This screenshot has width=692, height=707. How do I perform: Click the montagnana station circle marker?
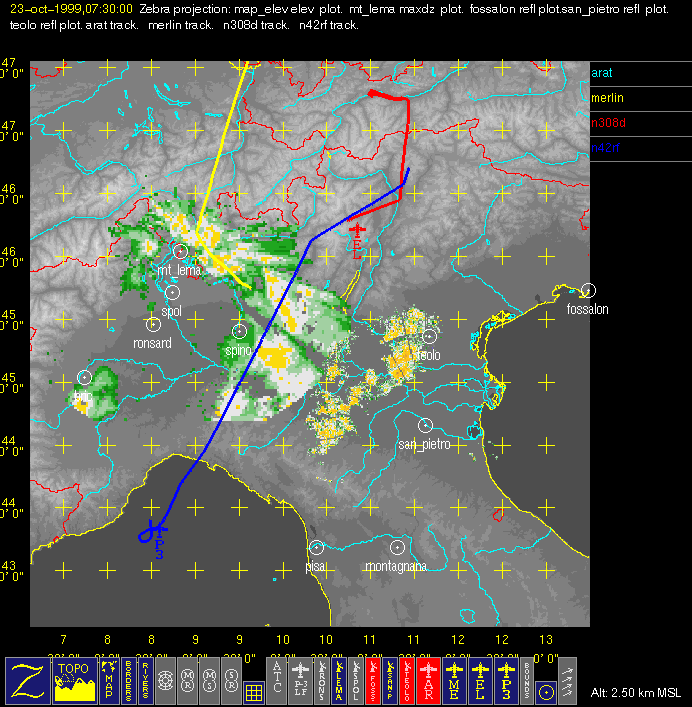coord(397,547)
